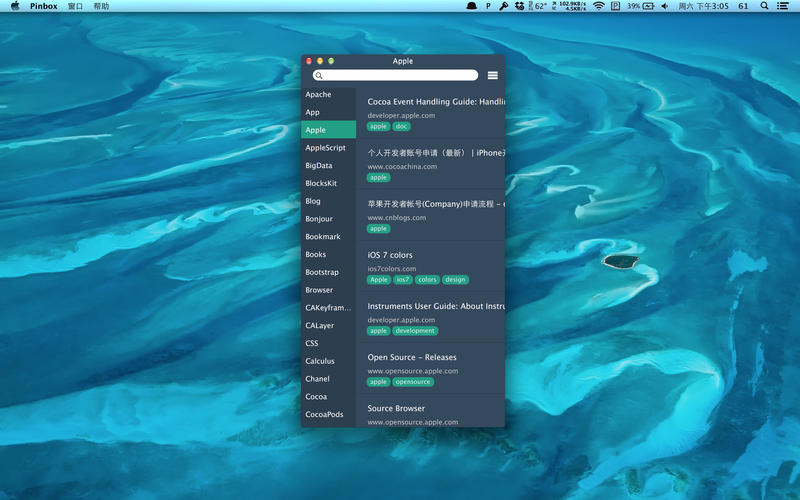Open the 帮助 menu

tap(101, 6)
